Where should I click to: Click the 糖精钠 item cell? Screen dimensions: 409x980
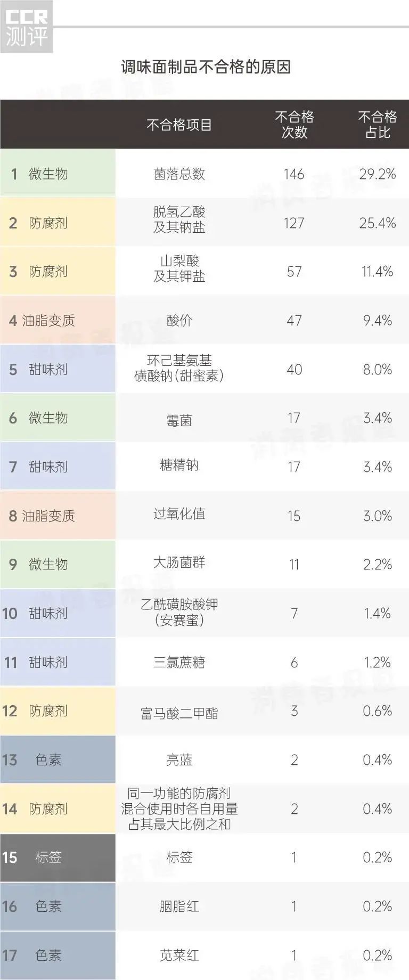click(179, 466)
